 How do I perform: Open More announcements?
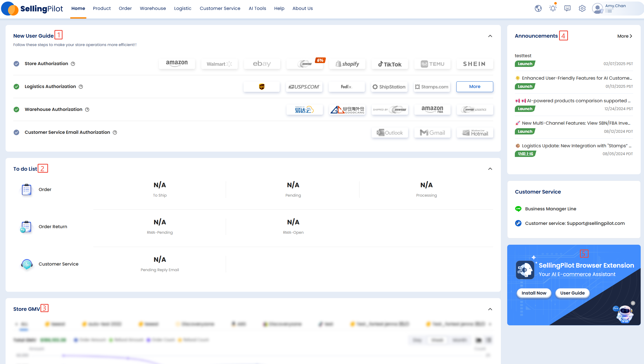[x=624, y=36]
